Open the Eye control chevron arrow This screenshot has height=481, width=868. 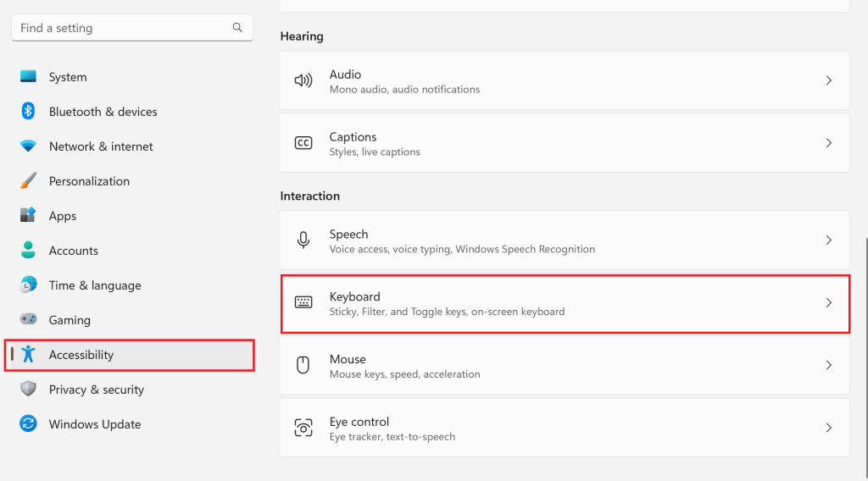tap(829, 428)
